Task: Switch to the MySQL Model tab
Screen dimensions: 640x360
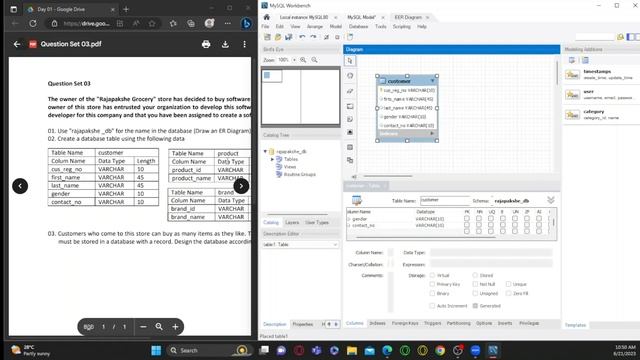Action: (361, 17)
